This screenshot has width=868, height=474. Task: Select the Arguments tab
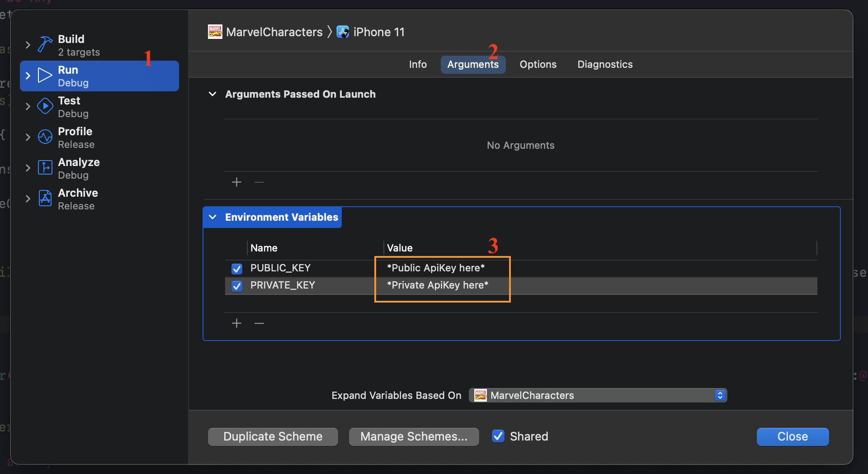pos(473,64)
